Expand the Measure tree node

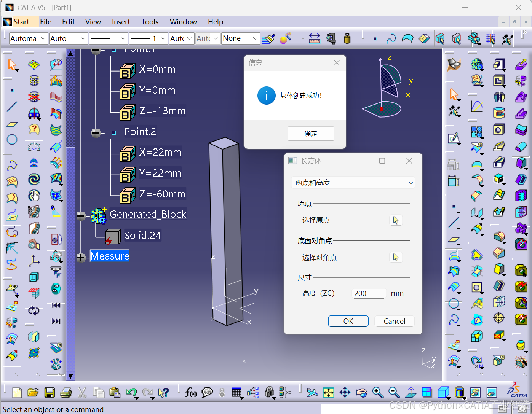(81, 258)
